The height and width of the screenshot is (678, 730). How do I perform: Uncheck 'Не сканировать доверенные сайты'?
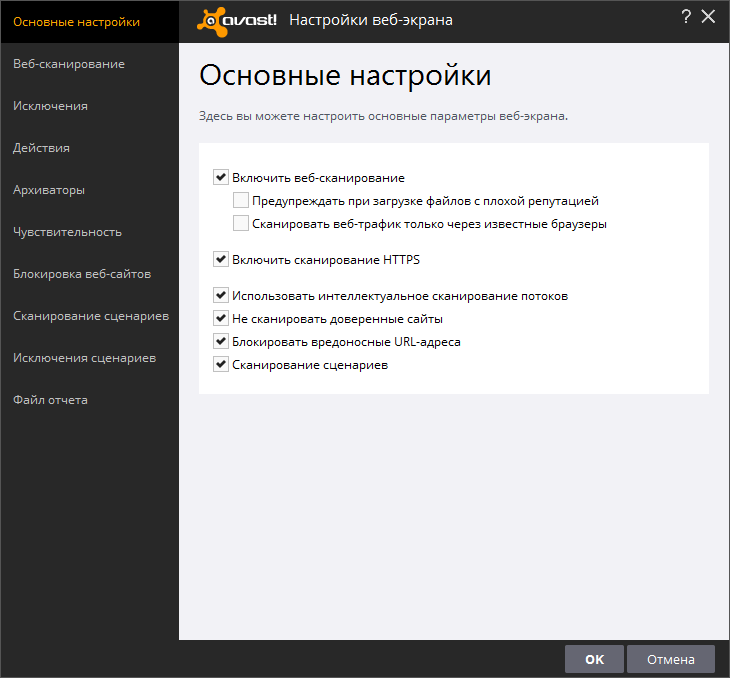point(221,318)
